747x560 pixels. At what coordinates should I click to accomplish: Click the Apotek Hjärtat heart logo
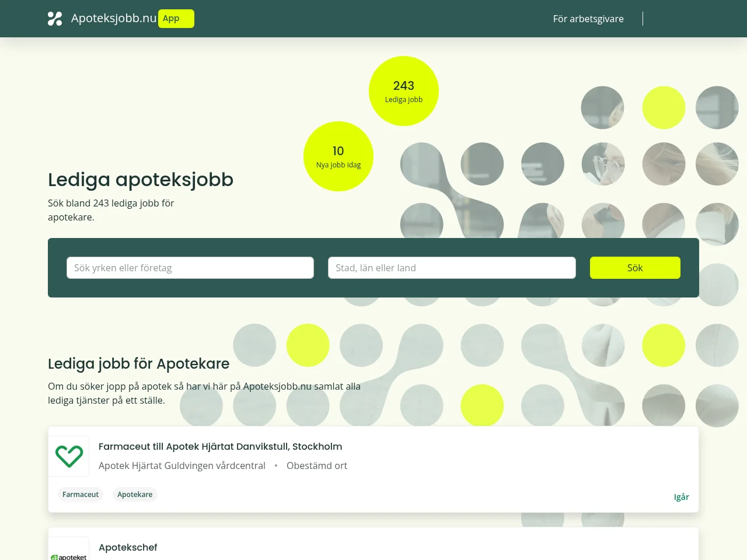[69, 456]
